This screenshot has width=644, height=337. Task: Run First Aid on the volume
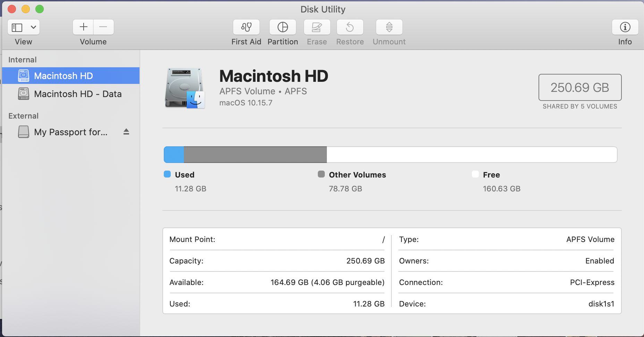pyautogui.click(x=246, y=27)
